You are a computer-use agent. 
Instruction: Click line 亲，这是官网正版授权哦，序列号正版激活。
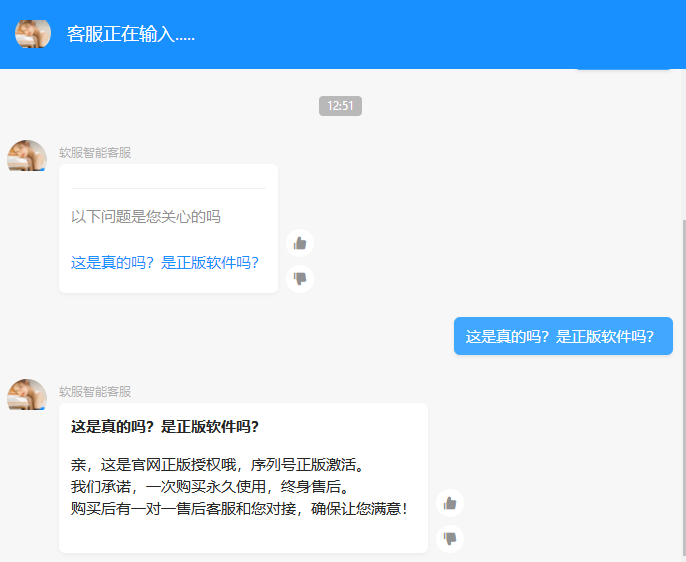click(217, 464)
